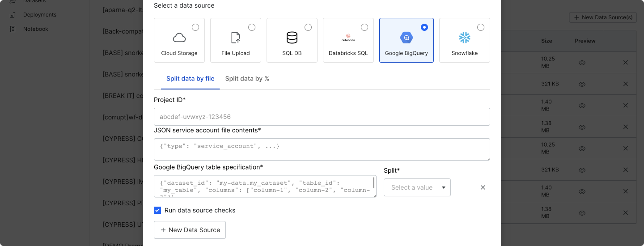The width and height of the screenshot is (644, 246).
Task: Preview the topmost 321 KB data source
Action: coord(582,84)
